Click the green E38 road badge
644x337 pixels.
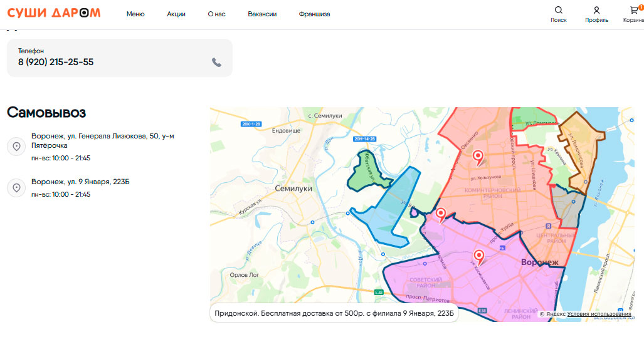click(379, 293)
